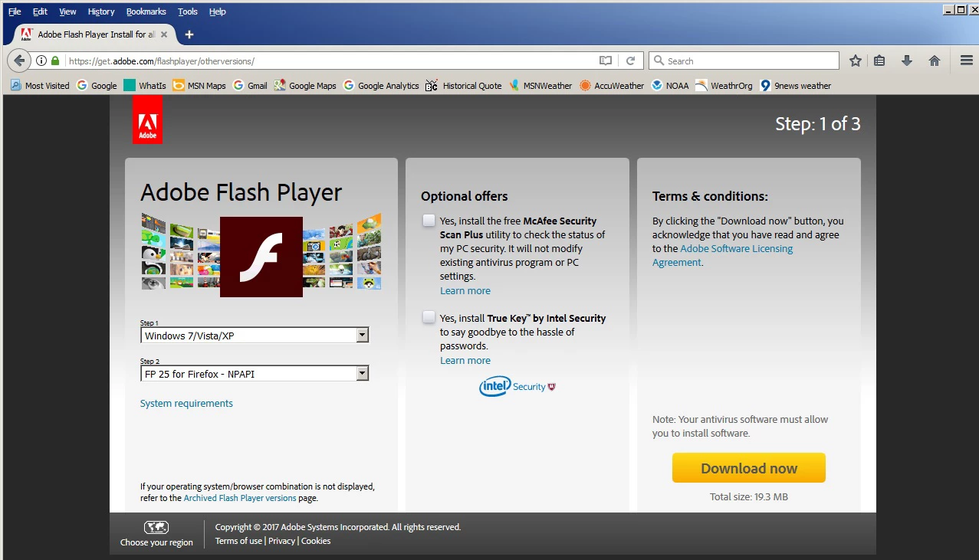Open the Edit menu

[40, 11]
